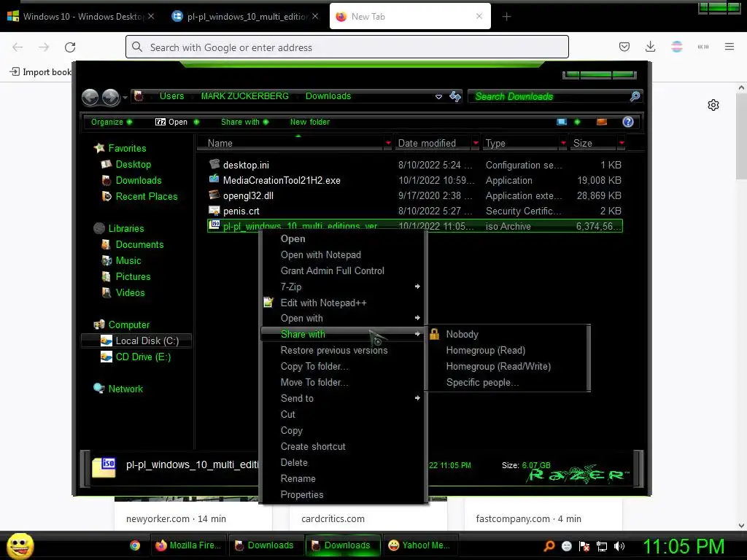Open the New Tab page settings gear

(713, 105)
